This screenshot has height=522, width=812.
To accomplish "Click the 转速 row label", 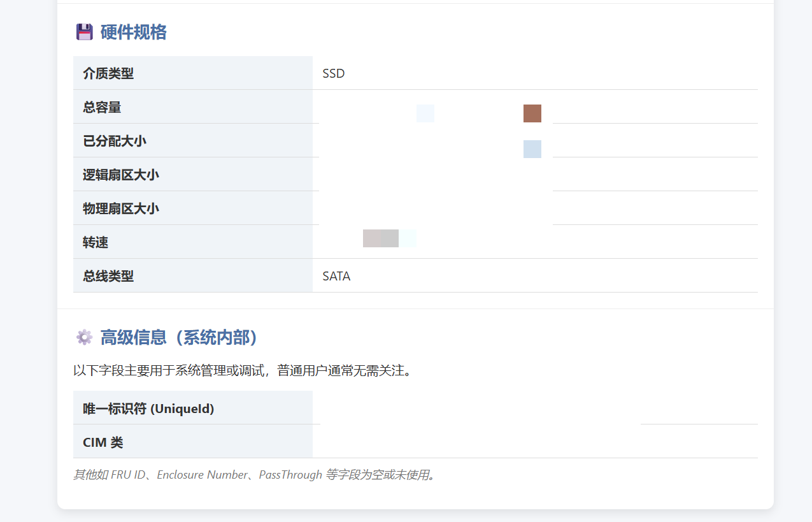I will click(x=193, y=242).
